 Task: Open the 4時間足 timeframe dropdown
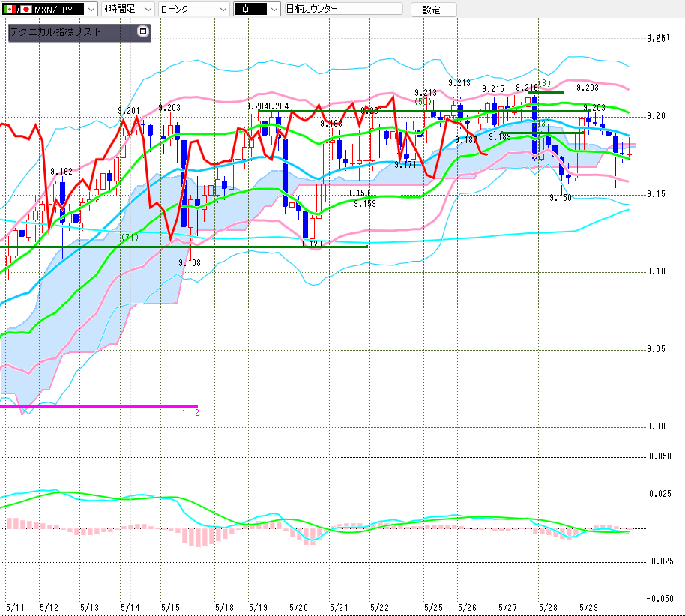click(x=128, y=9)
